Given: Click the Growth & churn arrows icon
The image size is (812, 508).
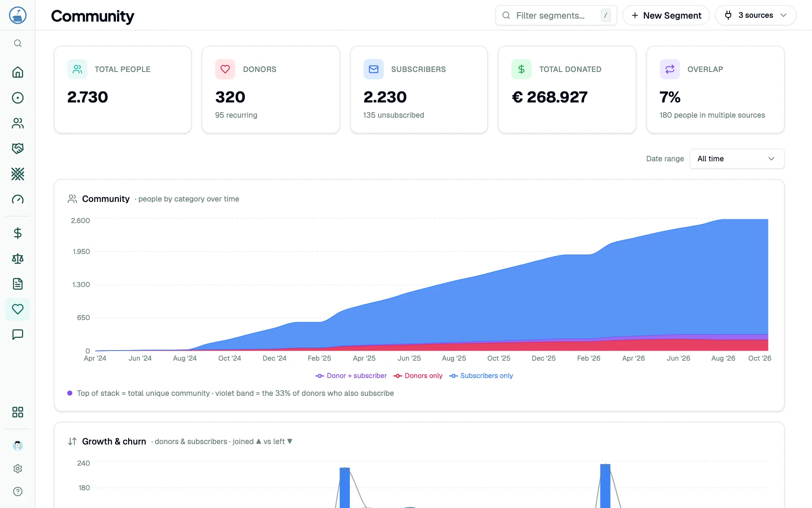Looking at the screenshot, I should (72, 442).
